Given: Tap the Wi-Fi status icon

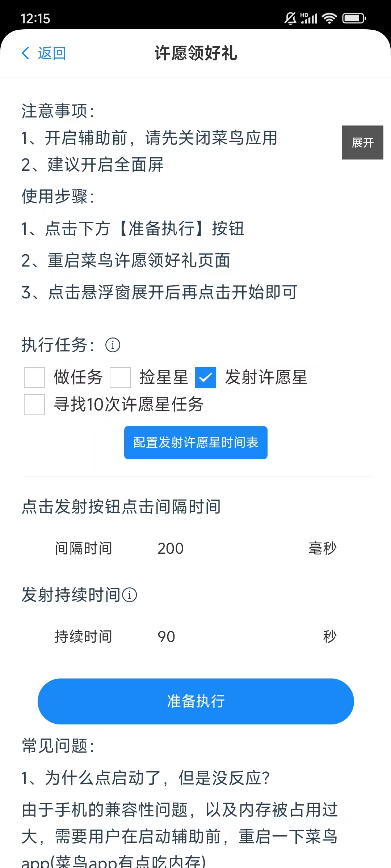Looking at the screenshot, I should pyautogui.click(x=329, y=18).
